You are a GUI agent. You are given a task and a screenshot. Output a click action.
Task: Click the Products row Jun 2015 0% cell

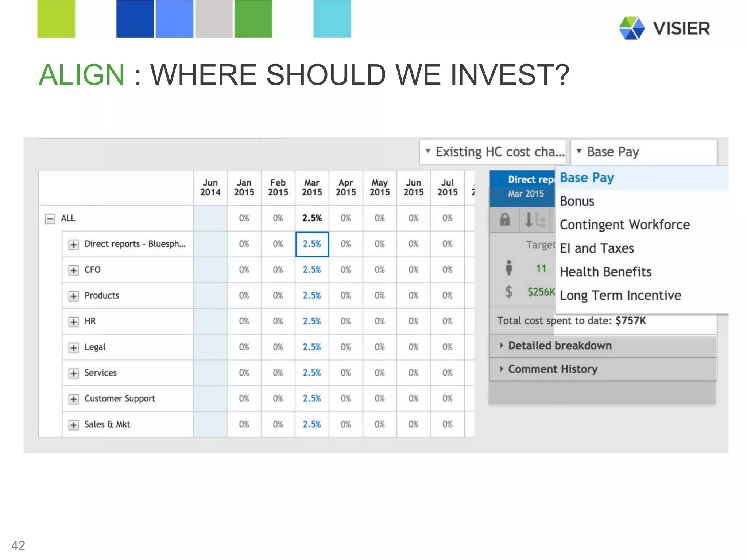[414, 296]
